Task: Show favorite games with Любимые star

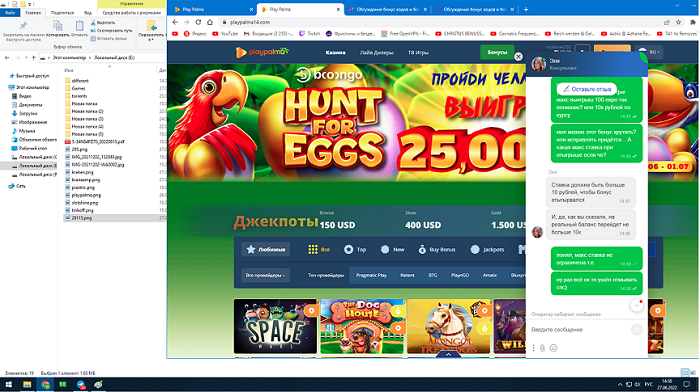Action: 266,249
